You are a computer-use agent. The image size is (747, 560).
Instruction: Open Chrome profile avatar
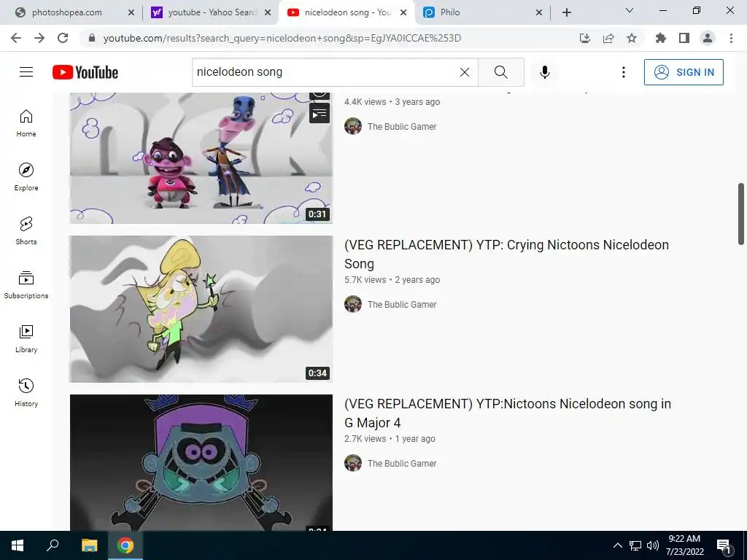(708, 38)
